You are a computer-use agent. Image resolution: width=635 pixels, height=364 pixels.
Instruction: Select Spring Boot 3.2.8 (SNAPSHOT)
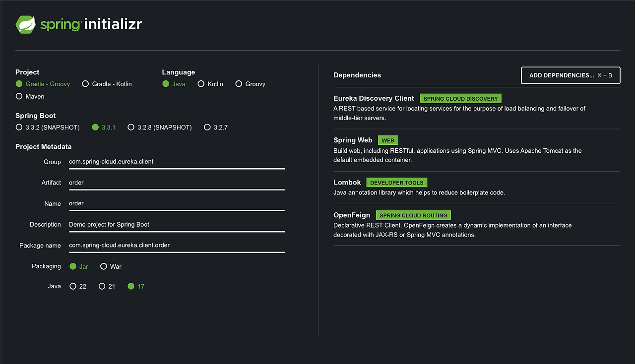tap(160, 127)
